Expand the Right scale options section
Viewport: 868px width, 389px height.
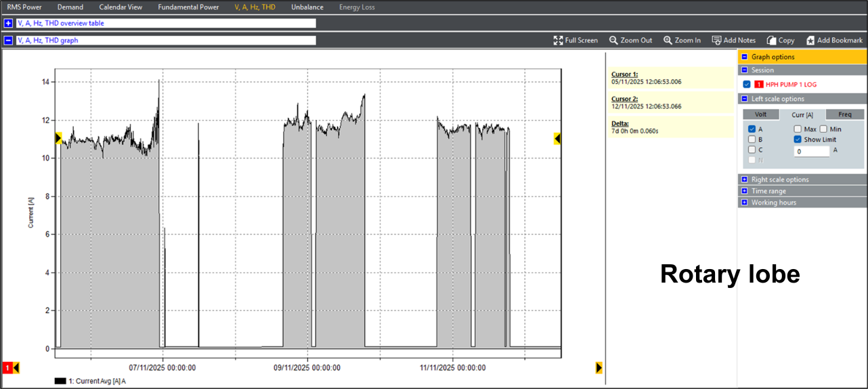pos(744,180)
